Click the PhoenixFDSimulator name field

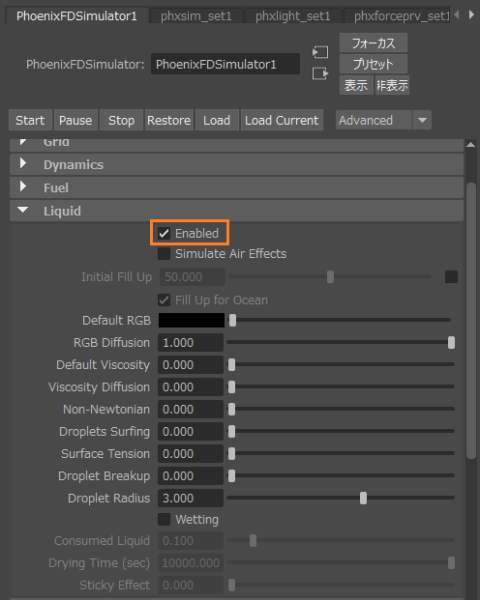[225, 64]
